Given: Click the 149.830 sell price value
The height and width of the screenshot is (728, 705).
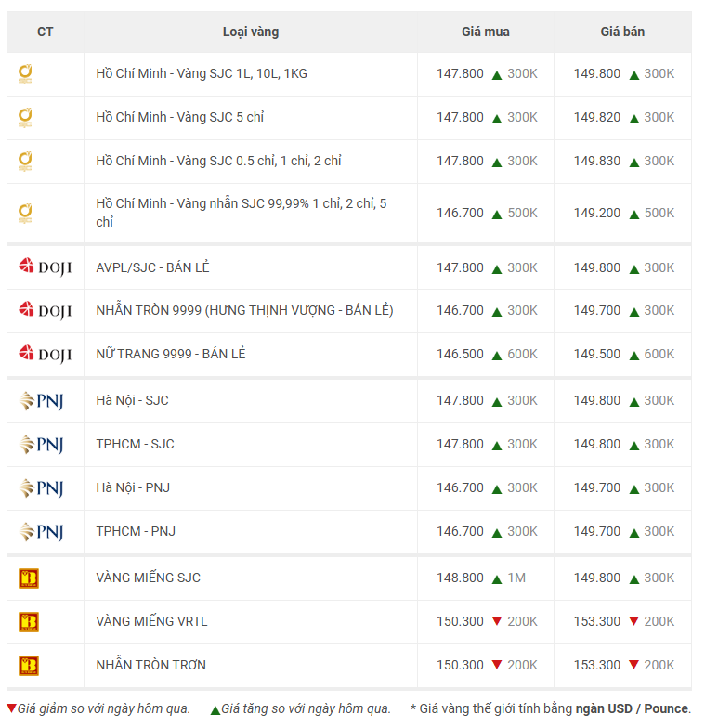Looking at the screenshot, I should coord(596,162).
